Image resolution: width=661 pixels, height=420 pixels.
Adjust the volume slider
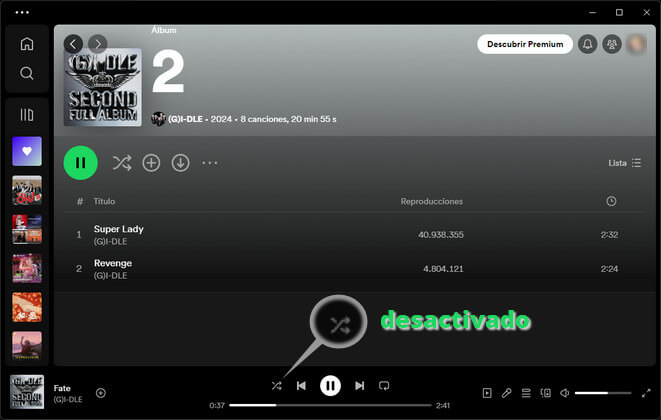pyautogui.click(x=603, y=393)
